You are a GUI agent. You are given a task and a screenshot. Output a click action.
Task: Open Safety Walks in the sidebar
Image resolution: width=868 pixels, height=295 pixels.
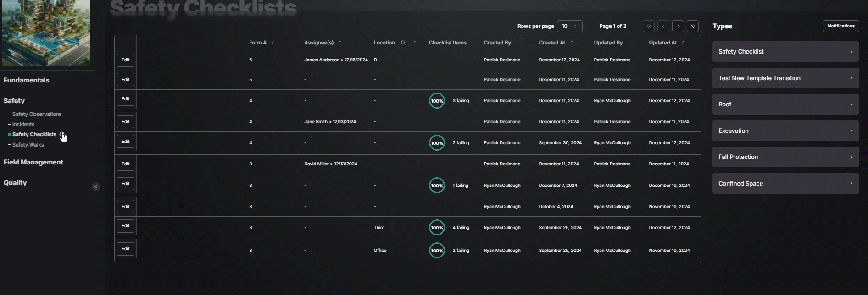tap(28, 145)
